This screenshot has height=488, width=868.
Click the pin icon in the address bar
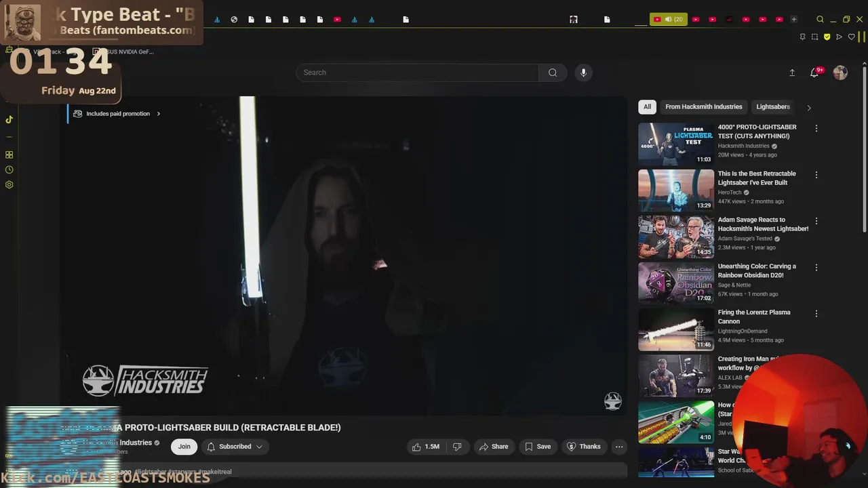[x=802, y=37]
